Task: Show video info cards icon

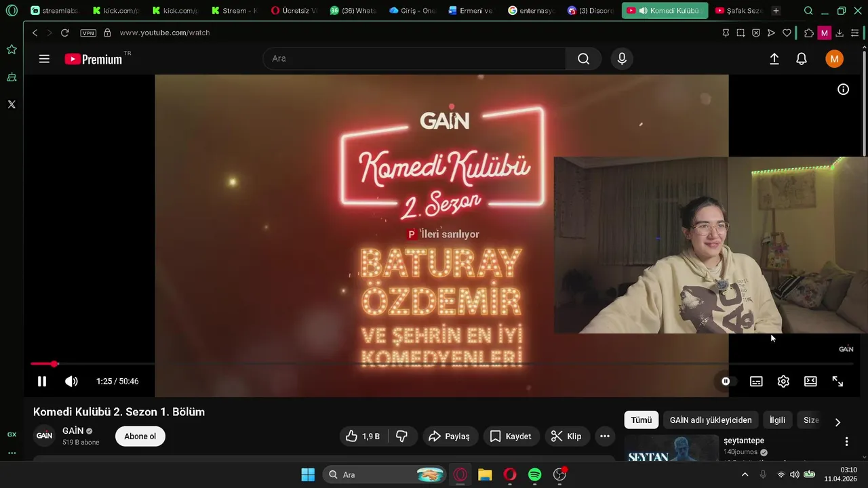Action: click(843, 89)
